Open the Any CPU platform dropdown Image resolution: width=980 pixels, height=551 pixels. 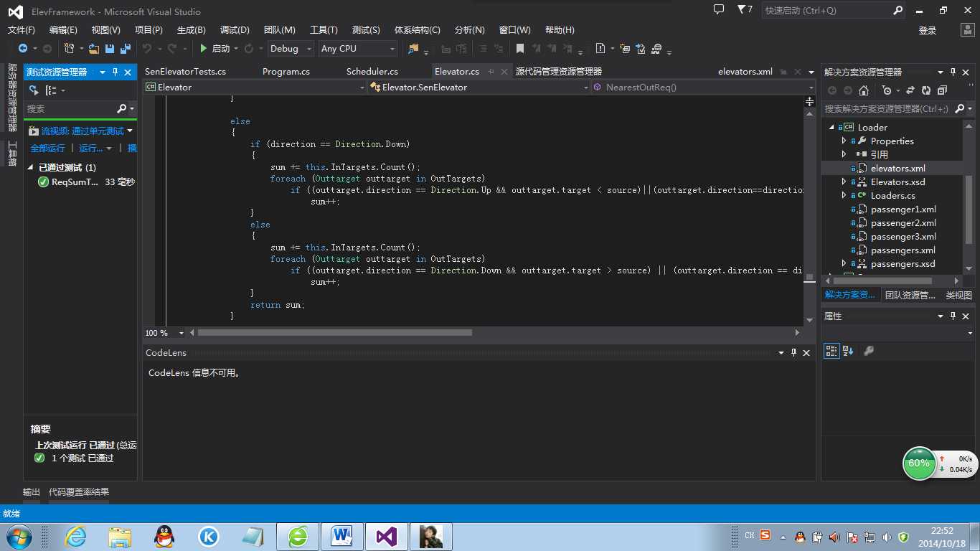coord(358,49)
